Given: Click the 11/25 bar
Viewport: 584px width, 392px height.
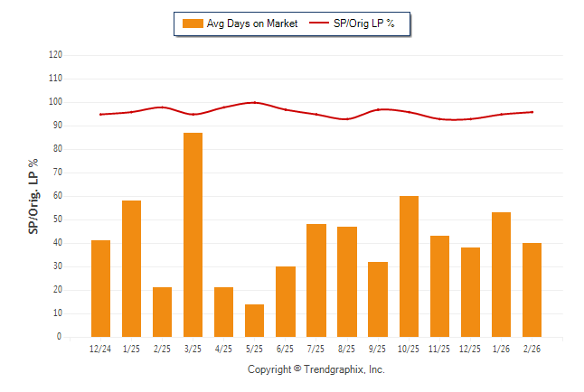Looking at the screenshot, I should (x=439, y=286).
